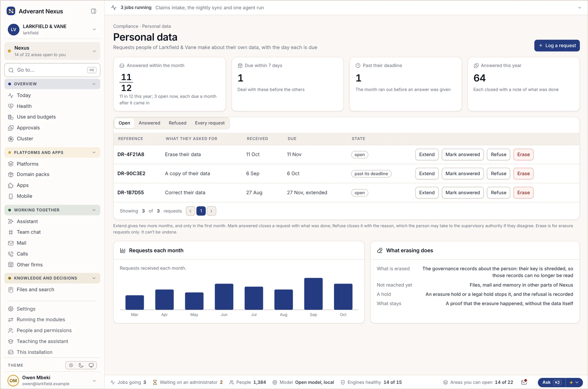Open the notifications inbox icon in the status bar
Screen dimensions: 588x389
point(524,382)
